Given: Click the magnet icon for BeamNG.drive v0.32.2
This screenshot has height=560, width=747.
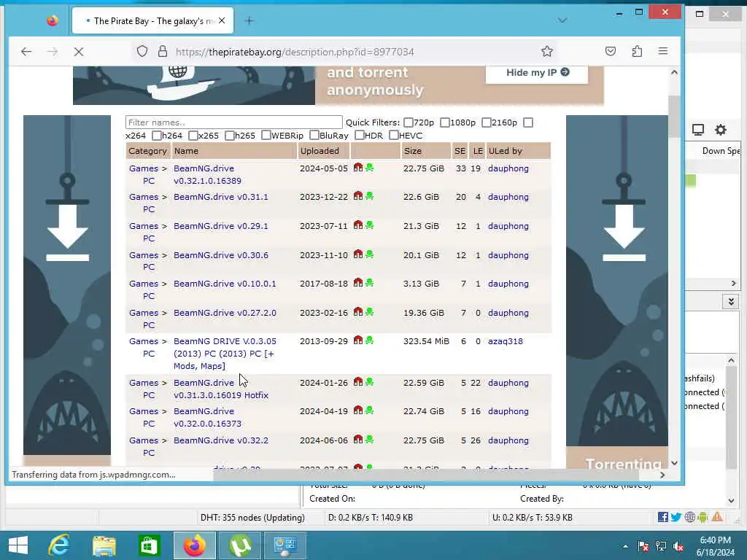Looking at the screenshot, I should pos(358,440).
